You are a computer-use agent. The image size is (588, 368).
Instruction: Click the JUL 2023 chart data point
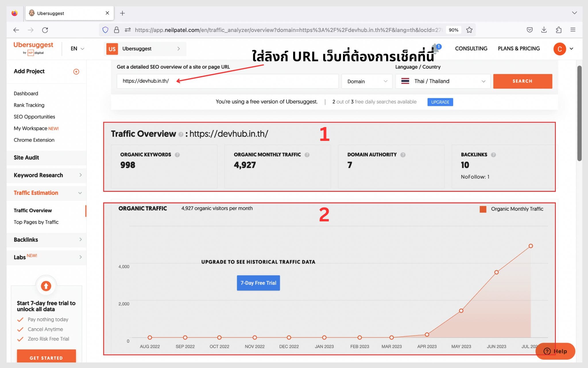click(531, 246)
